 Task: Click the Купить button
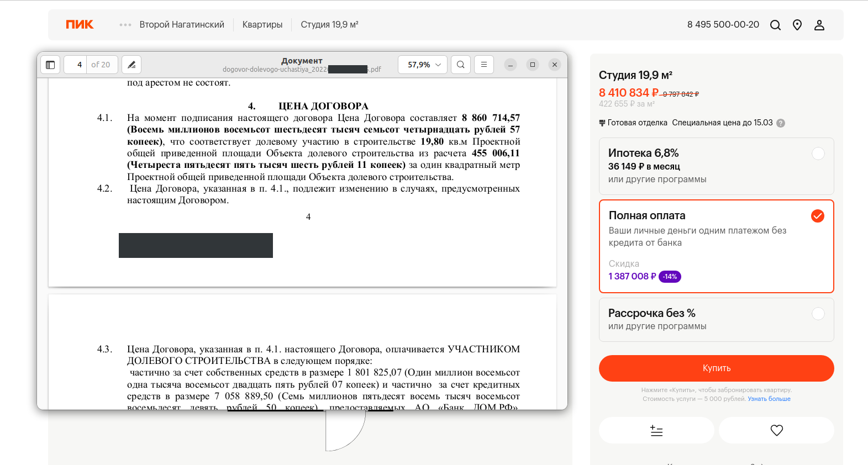(x=717, y=368)
